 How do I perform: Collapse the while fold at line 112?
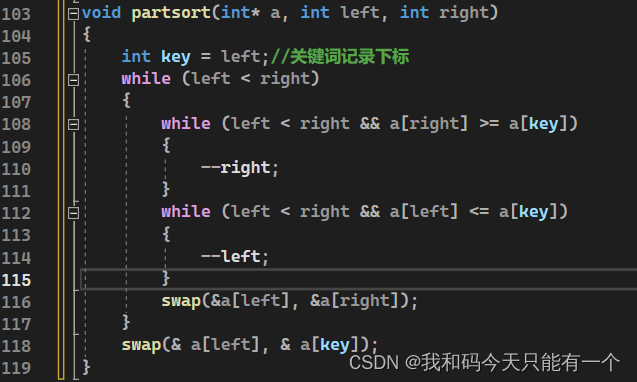click(x=73, y=213)
